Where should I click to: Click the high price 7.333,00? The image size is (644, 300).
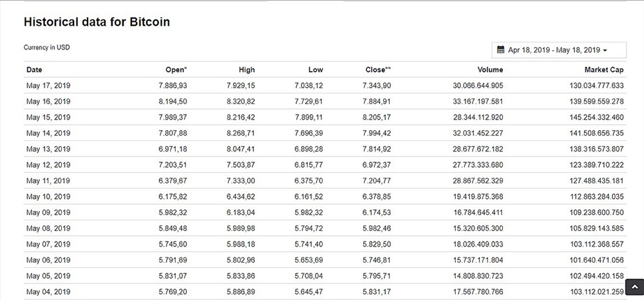coord(241,181)
